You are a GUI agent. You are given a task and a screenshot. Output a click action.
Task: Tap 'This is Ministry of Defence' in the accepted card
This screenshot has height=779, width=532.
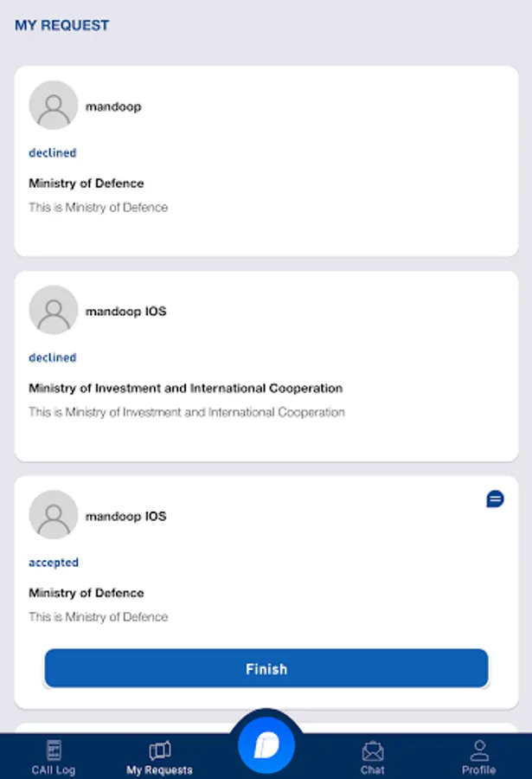(x=98, y=617)
